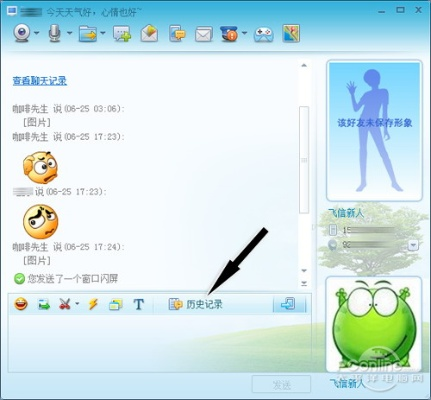
Task: Invite friends to multi-person chat
Action: point(122,33)
